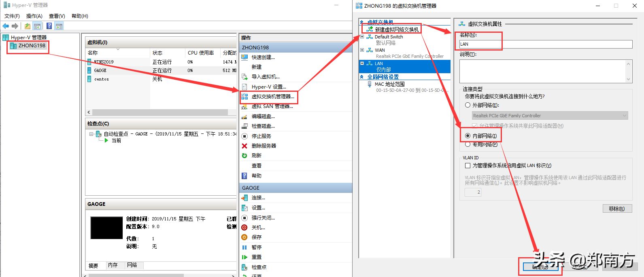
Task: Select the 专用网络 radio button
Action: click(468, 144)
